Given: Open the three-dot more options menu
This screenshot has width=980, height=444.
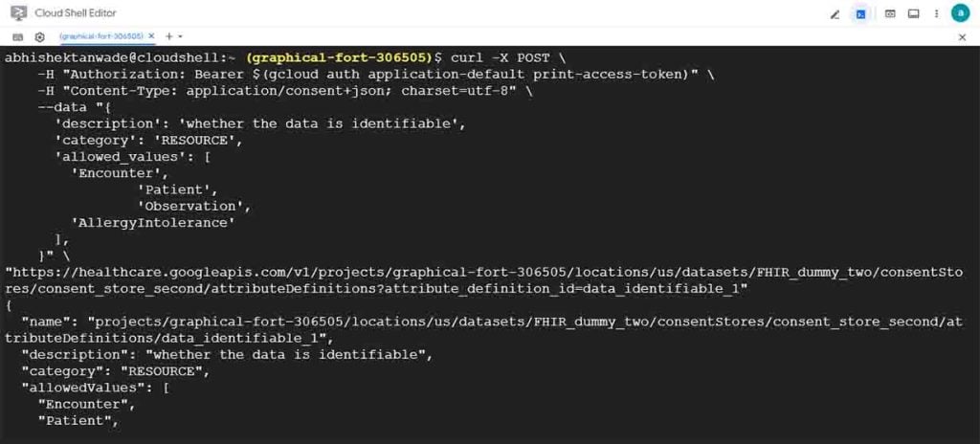Looking at the screenshot, I should pyautogui.click(x=936, y=13).
